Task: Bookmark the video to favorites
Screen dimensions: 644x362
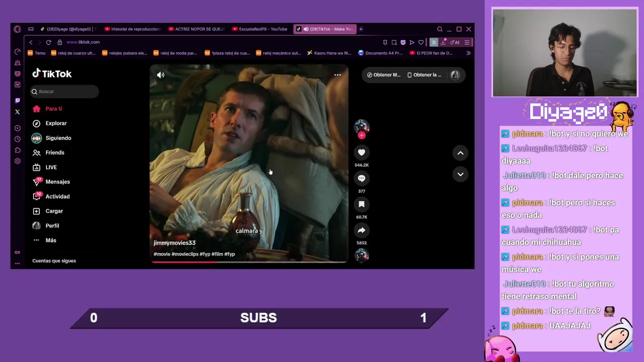Action: [361, 204]
